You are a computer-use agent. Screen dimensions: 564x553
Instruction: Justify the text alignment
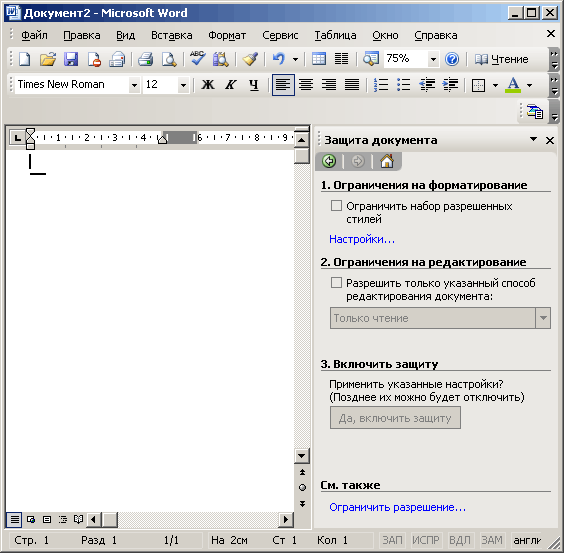click(x=352, y=85)
